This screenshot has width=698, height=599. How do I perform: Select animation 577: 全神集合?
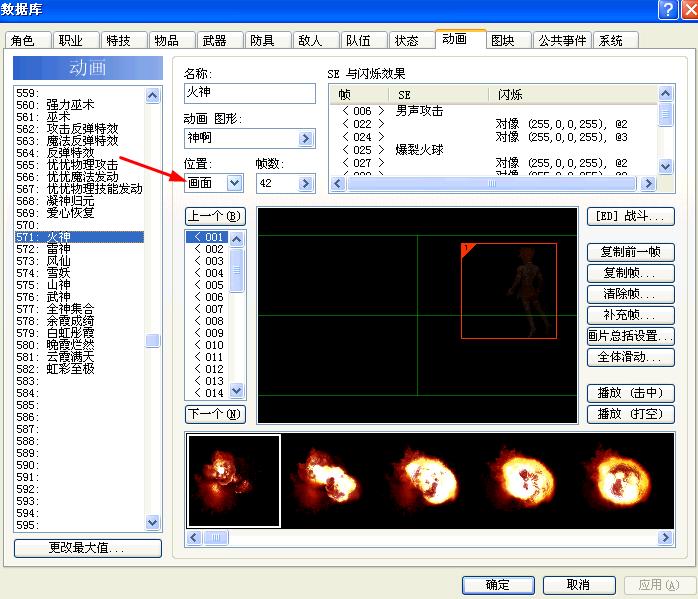[x=79, y=309]
